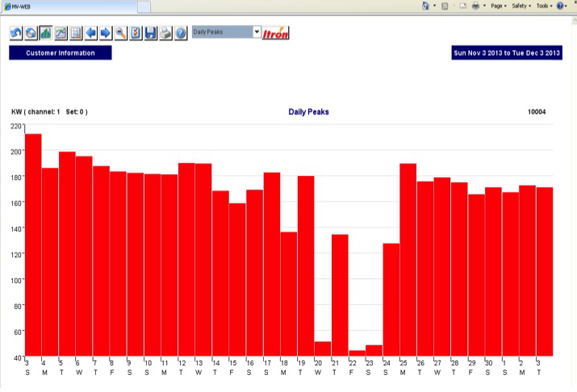Click the magnifier zoom icon

click(120, 33)
